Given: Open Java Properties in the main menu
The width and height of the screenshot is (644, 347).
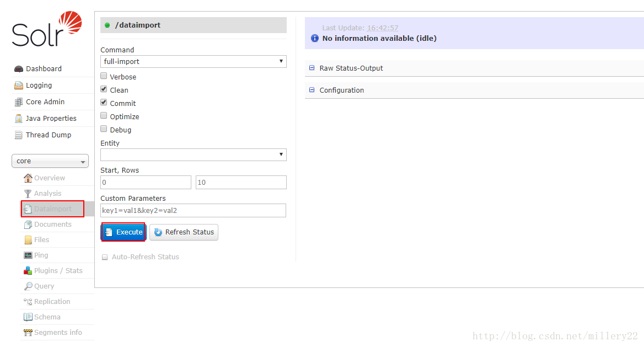Looking at the screenshot, I should [x=51, y=119].
